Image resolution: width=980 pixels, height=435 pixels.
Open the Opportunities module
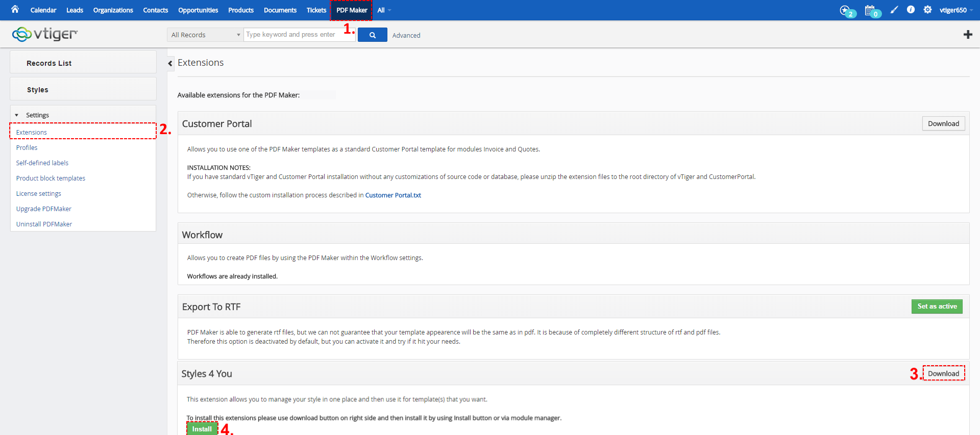tap(198, 10)
